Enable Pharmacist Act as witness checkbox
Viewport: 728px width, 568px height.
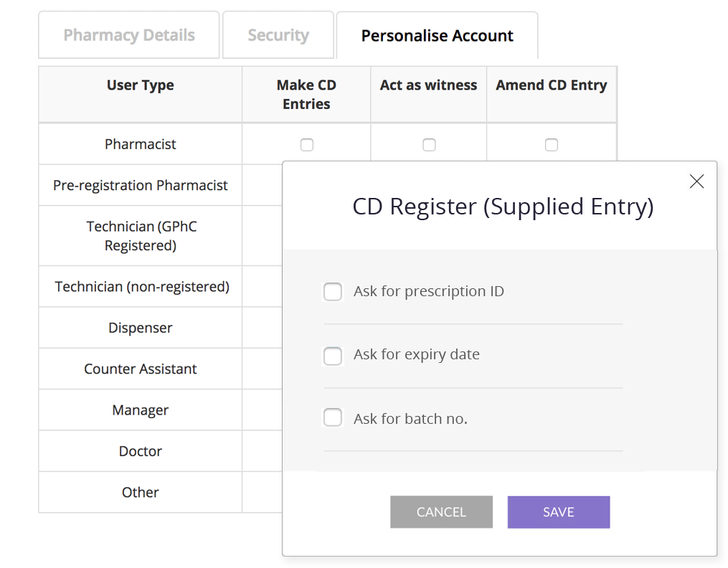pos(429,145)
